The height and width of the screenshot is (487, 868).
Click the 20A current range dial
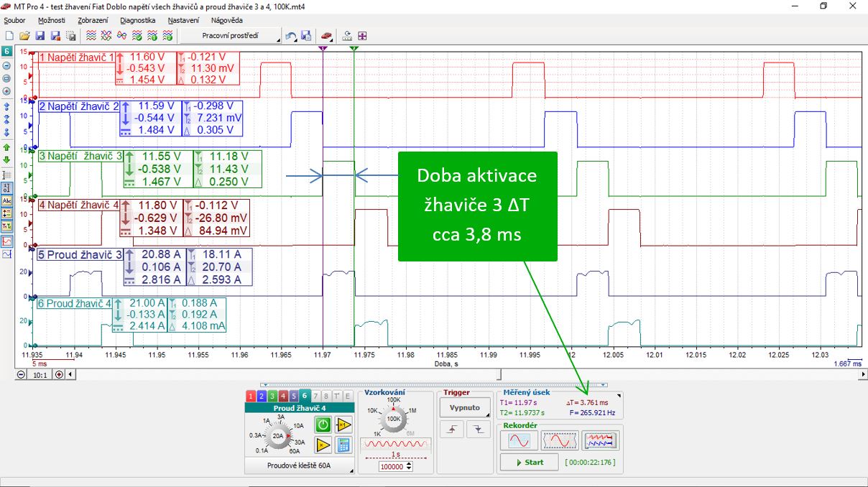(277, 436)
